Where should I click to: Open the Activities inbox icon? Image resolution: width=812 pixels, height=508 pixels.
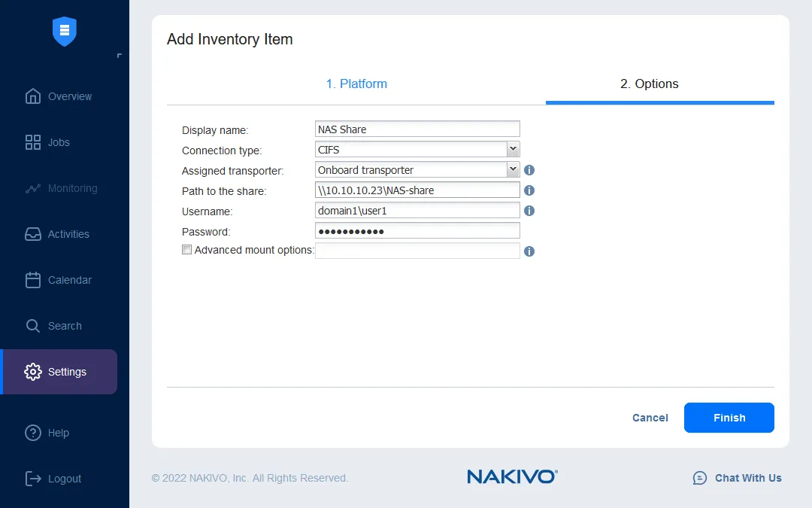[x=33, y=234]
